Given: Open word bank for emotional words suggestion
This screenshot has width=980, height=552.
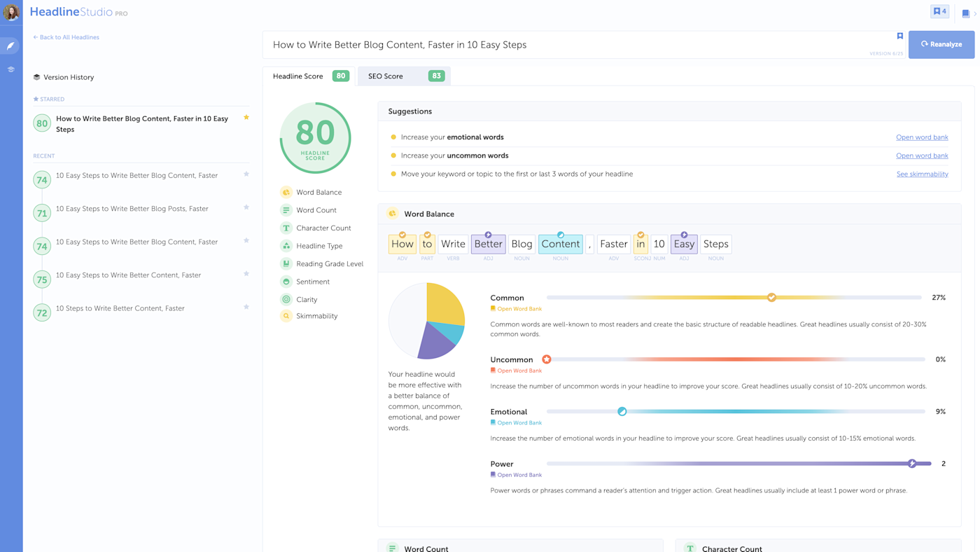Looking at the screenshot, I should pyautogui.click(x=922, y=137).
